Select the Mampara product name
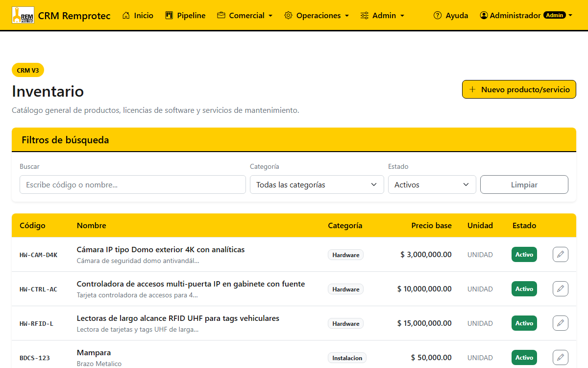588x368 pixels. [x=94, y=352]
